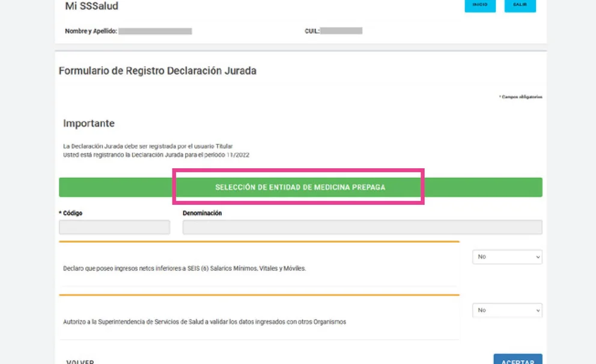Open the dropdown authorizing Superintendencia data validation

point(506,310)
